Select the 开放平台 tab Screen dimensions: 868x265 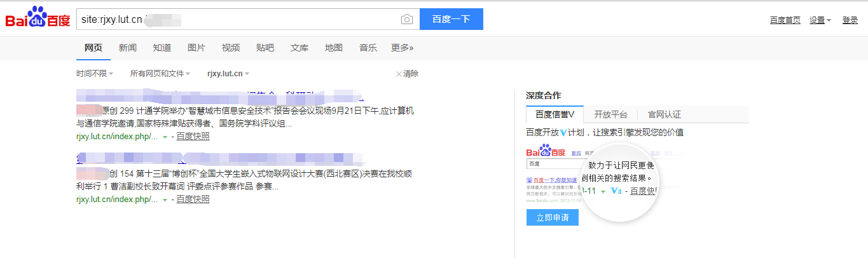[x=610, y=114]
